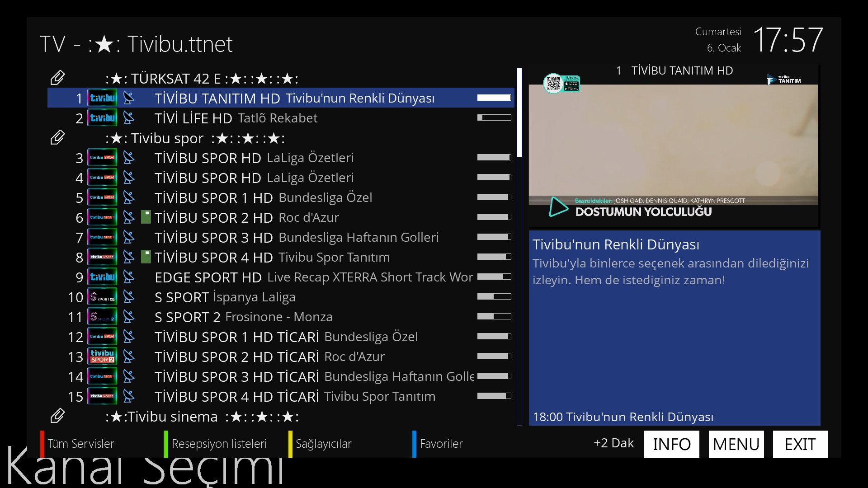Click the marker icon beside Tivibu spor section
Viewport: 868px width, 488px height.
[57, 138]
